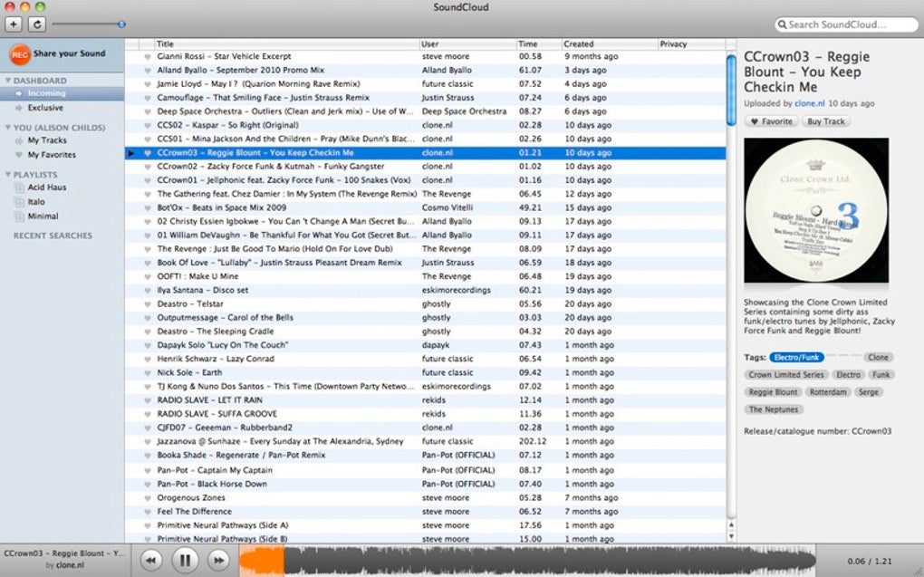Click the Search SoundCloud field
The height and width of the screenshot is (577, 924).
847,24
